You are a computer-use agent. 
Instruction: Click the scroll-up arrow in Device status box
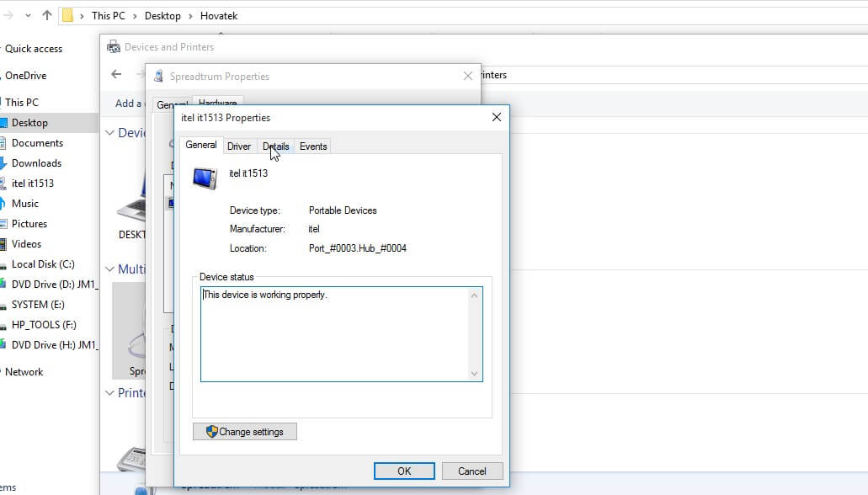coord(476,294)
